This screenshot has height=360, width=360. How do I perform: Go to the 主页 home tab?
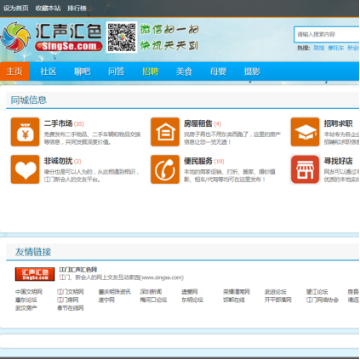click(15, 71)
